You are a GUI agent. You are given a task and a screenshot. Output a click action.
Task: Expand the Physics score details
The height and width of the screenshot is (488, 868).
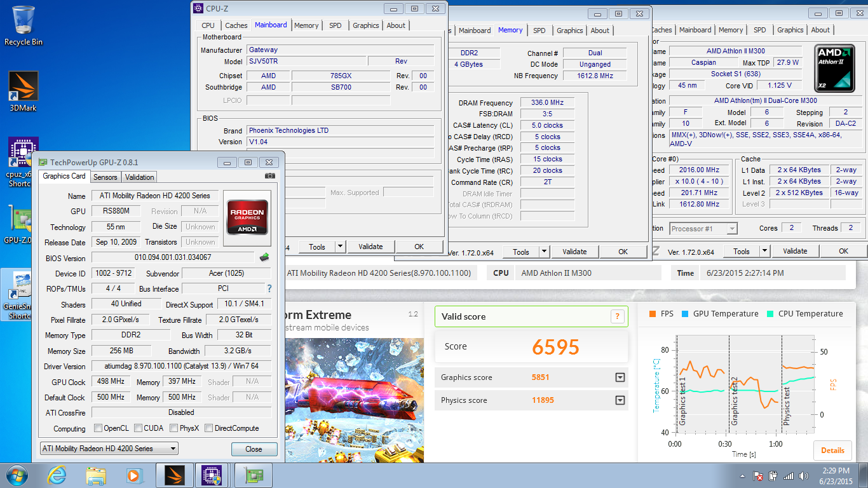tap(620, 400)
